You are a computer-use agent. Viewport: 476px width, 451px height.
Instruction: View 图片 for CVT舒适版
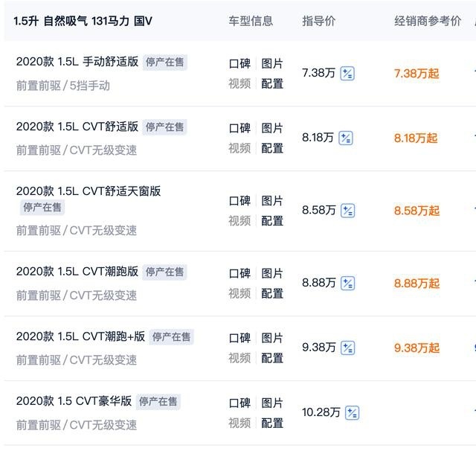coord(272,128)
